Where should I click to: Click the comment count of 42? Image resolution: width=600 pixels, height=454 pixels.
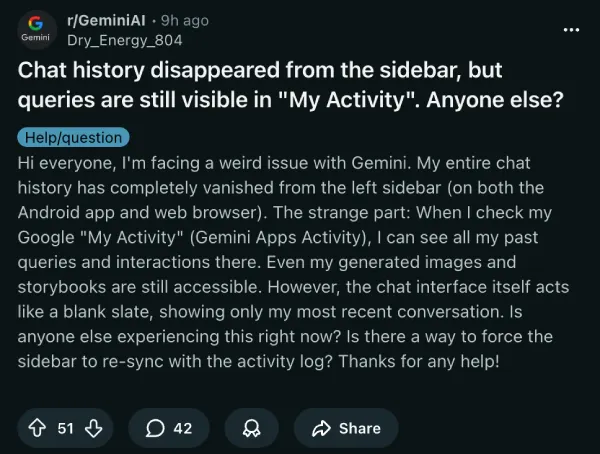pyautogui.click(x=183, y=428)
